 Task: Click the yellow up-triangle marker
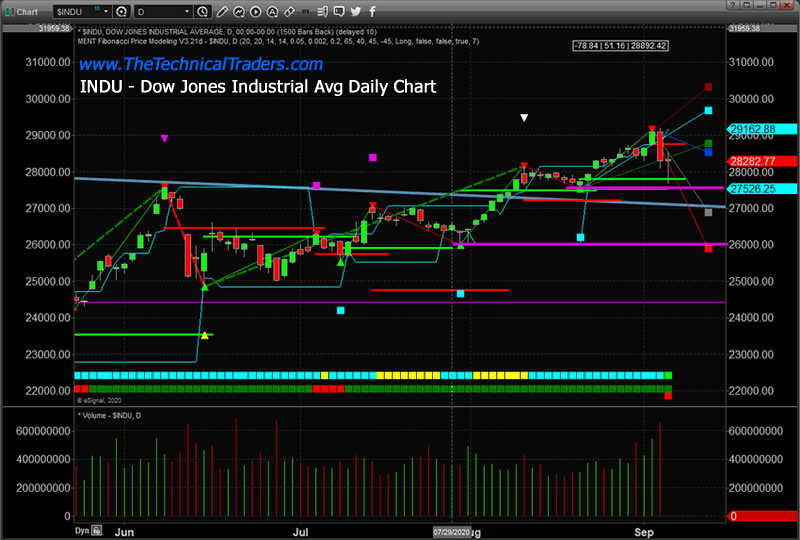[x=205, y=335]
